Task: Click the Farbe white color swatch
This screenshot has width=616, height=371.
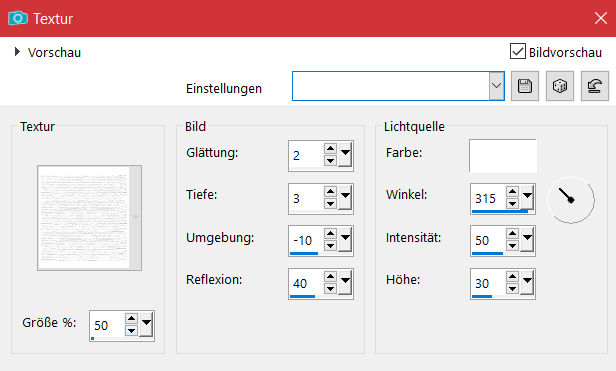Action: [503, 156]
